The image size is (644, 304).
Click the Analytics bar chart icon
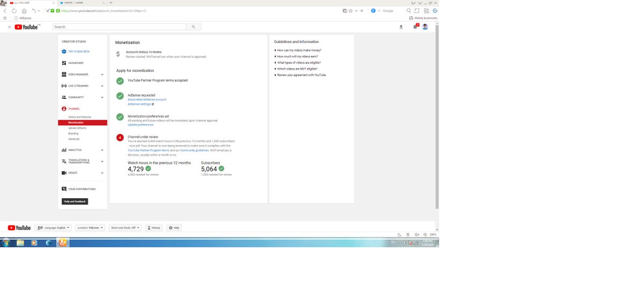[x=64, y=150]
